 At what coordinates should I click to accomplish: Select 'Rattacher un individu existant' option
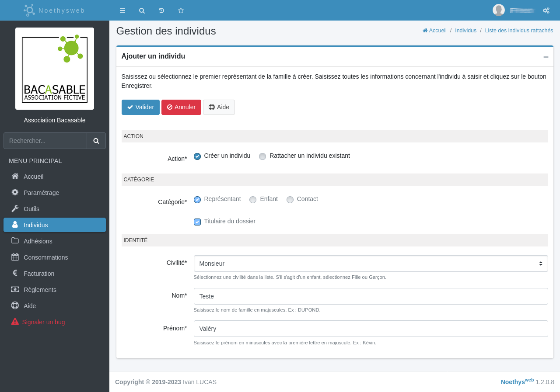point(262,156)
